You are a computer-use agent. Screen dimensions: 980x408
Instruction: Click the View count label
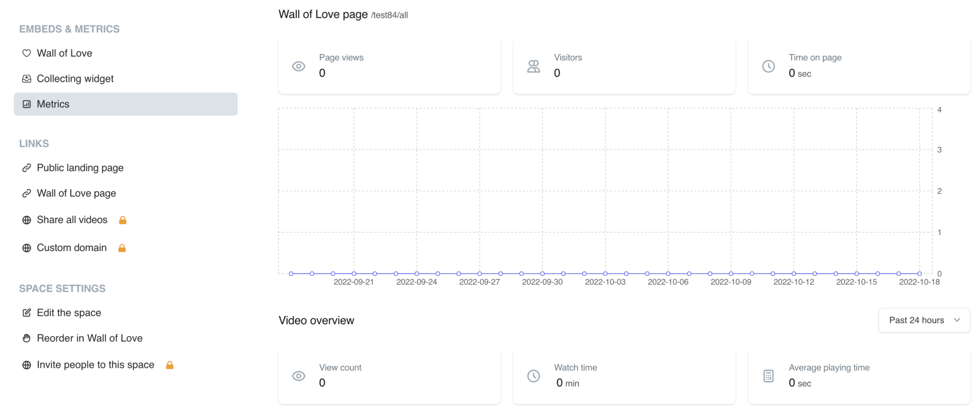[340, 367]
